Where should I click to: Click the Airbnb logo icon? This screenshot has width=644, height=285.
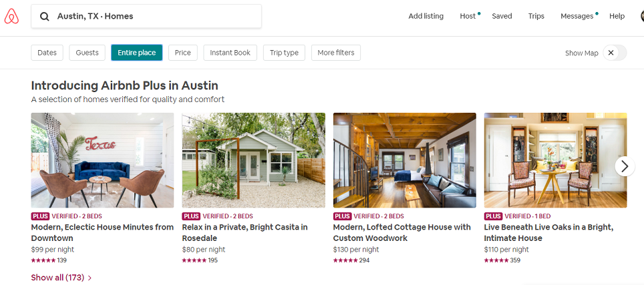click(11, 17)
